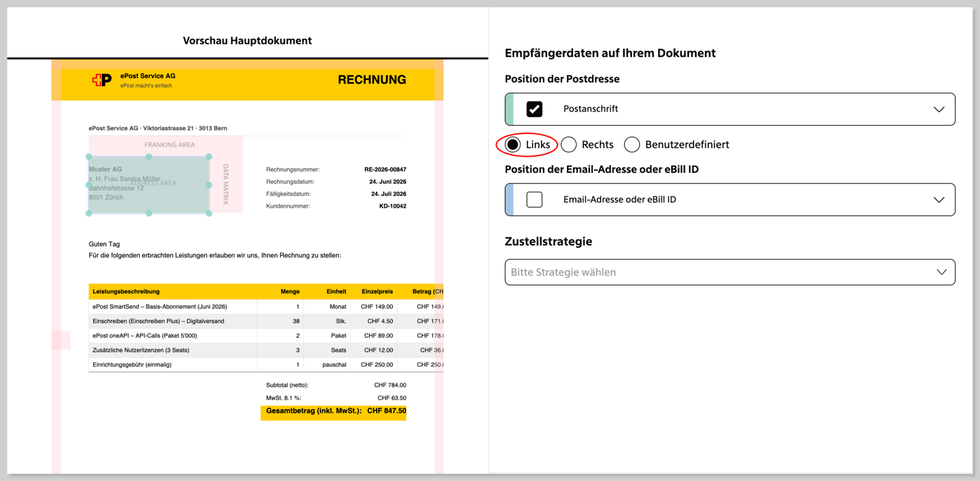This screenshot has height=481, width=980.
Task: Click the bottom-right resize handle of address area
Action: click(209, 213)
